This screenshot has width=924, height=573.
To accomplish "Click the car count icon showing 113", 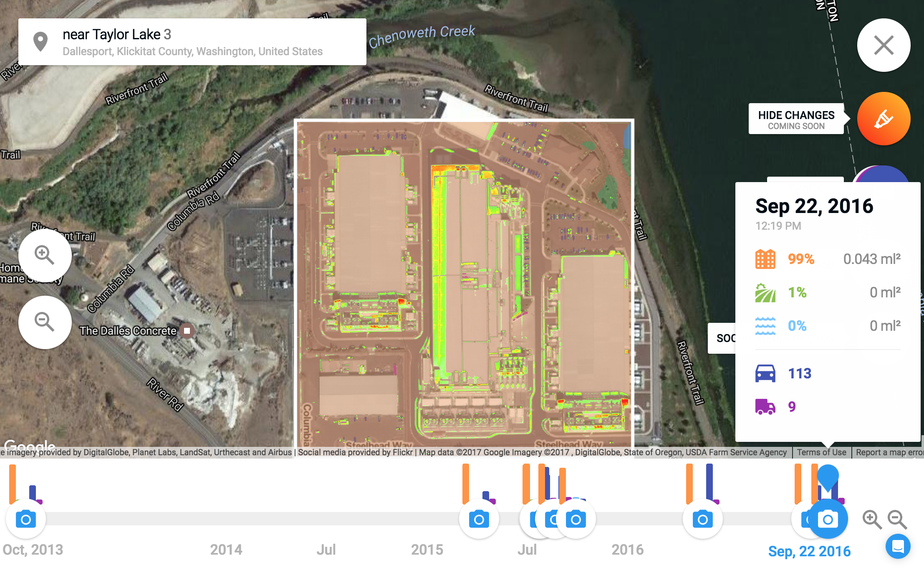I will pos(765,373).
